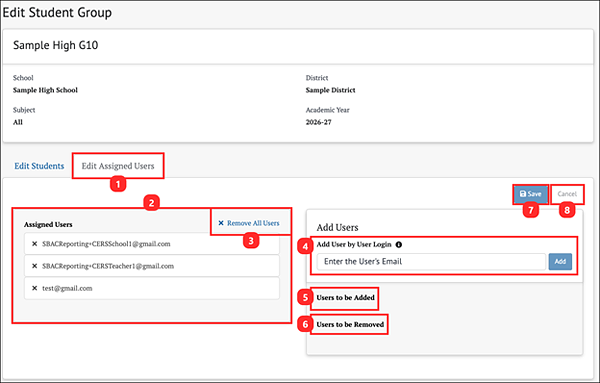Click the Add User by User Login label
Image resolution: width=600 pixels, height=383 pixels.
pos(354,244)
